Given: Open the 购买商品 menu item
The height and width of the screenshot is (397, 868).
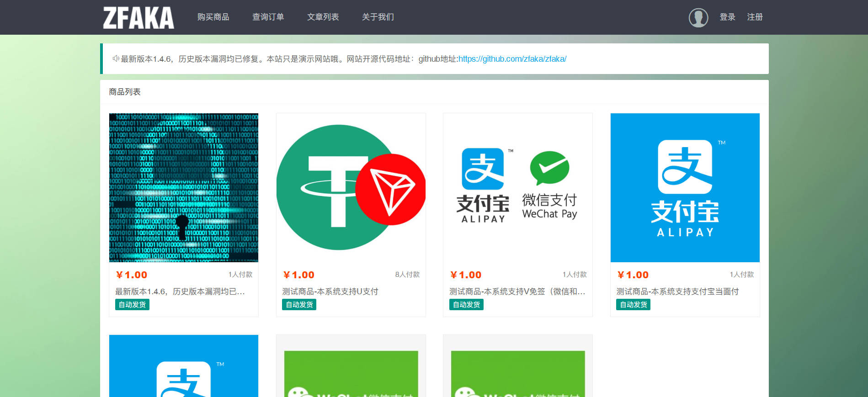Looking at the screenshot, I should [x=213, y=17].
